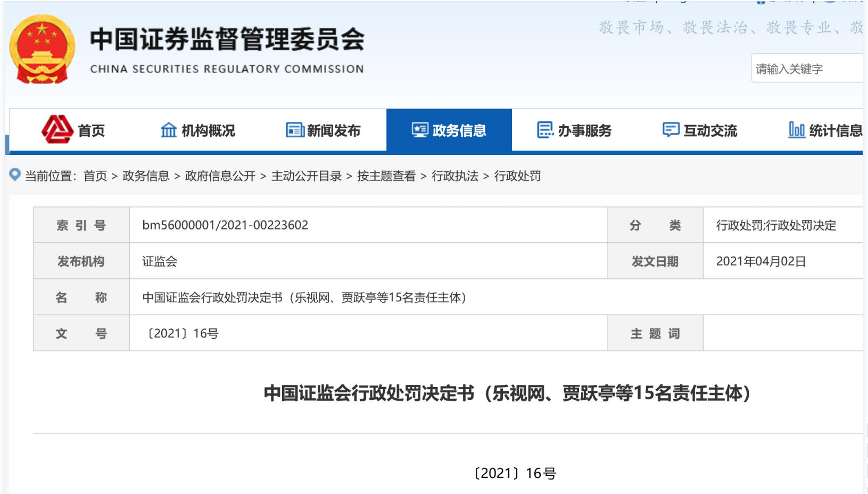Open the 首页 navigation tab
This screenshot has height=494, width=868.
coord(91,130)
